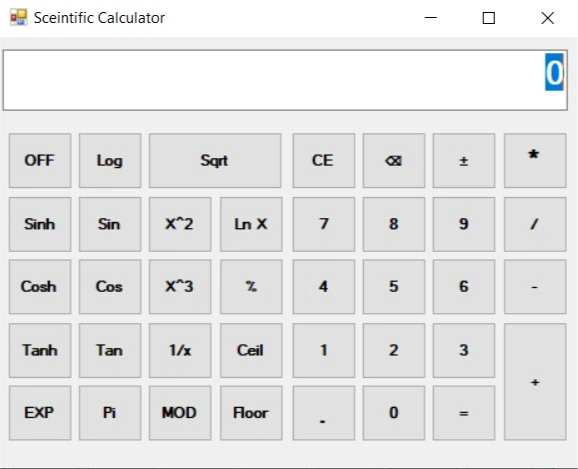Click number 7 on keypad
This screenshot has height=469, width=578.
[x=324, y=224]
